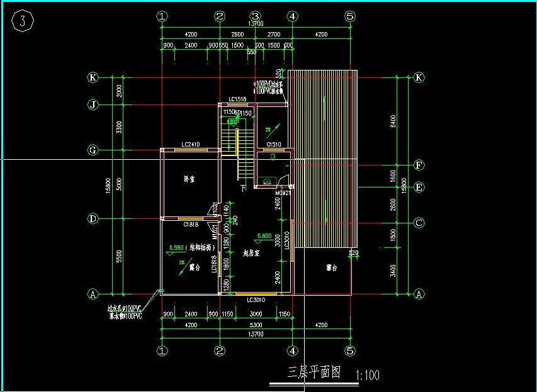Select right side axis bubble F
Viewport: 537px width, 392px height.
pos(419,165)
